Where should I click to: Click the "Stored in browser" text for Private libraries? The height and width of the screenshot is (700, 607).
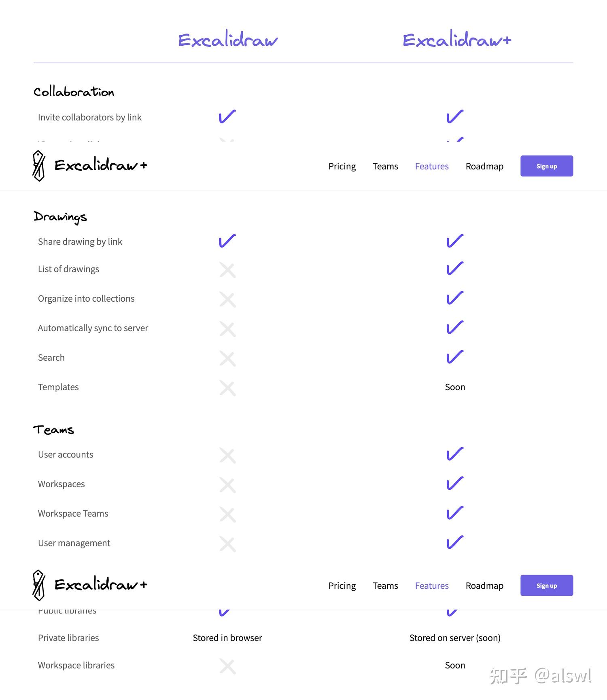pos(227,638)
